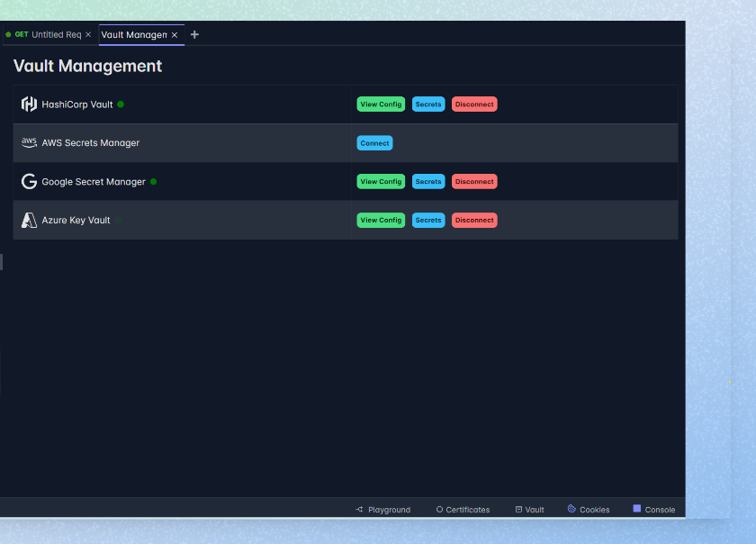Click the HashiCorp Vault provider logo
Image resolution: width=756 pixels, height=544 pixels.
coord(29,104)
